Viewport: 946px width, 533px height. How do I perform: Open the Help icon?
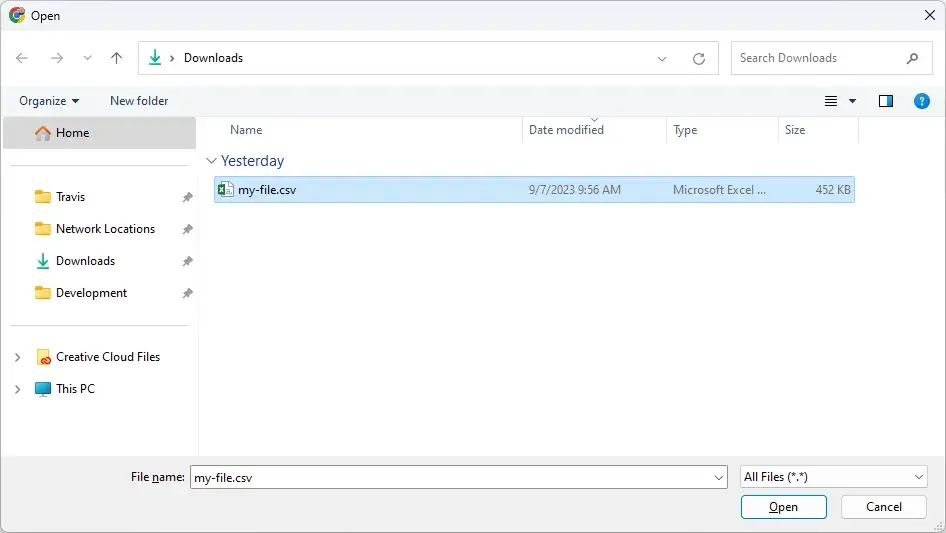point(922,101)
